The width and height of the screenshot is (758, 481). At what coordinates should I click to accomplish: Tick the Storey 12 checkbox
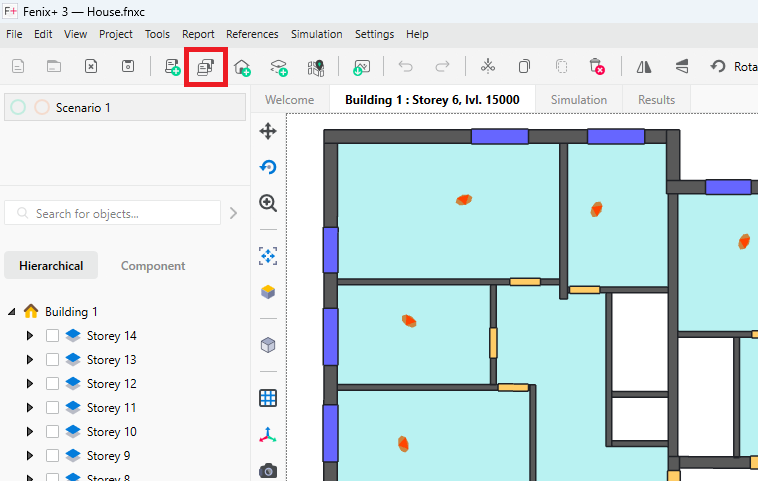pyautogui.click(x=53, y=384)
